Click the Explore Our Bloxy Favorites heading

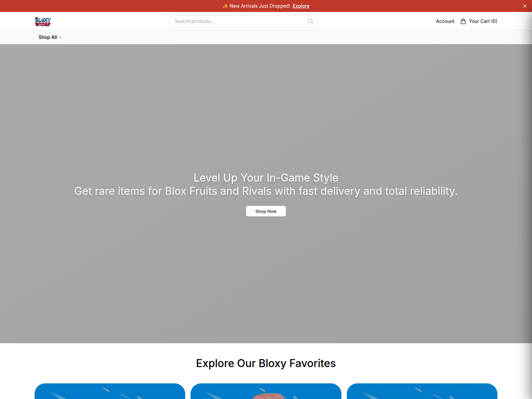point(266,363)
